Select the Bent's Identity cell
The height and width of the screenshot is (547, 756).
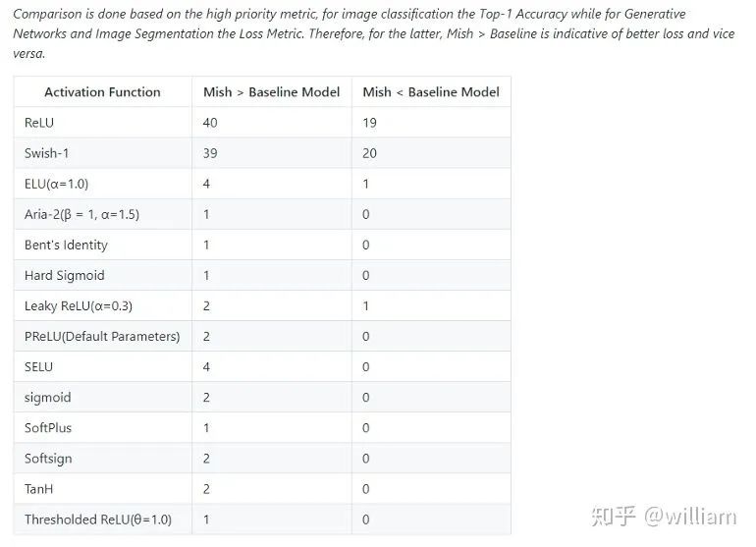pyautogui.click(x=66, y=245)
